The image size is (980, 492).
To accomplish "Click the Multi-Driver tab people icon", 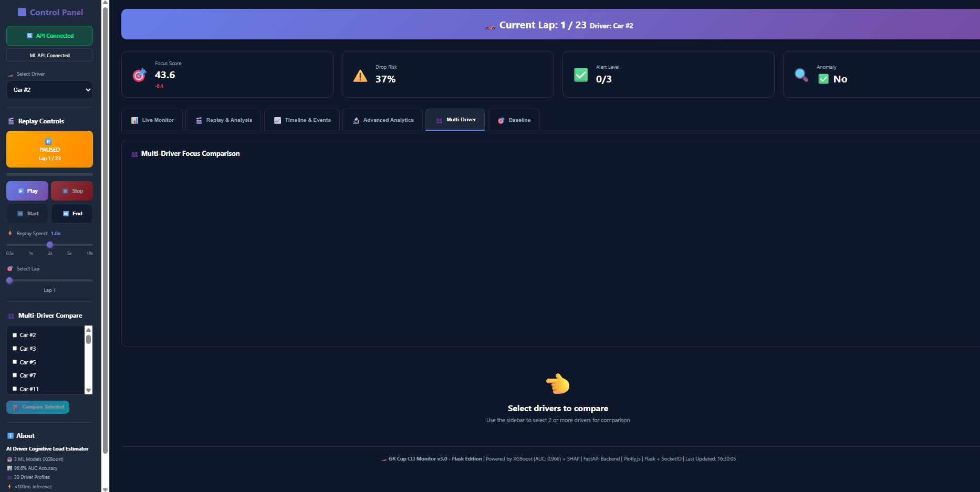I will (439, 120).
